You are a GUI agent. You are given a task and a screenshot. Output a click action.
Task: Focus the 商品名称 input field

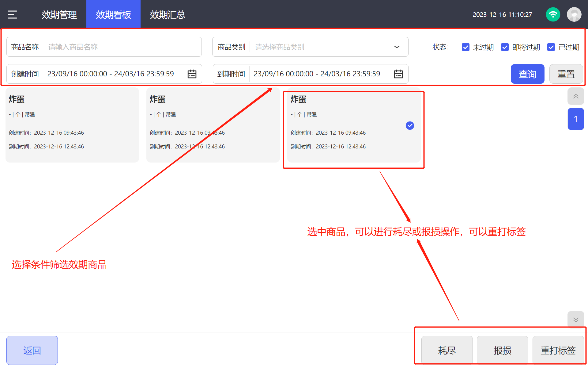point(122,47)
